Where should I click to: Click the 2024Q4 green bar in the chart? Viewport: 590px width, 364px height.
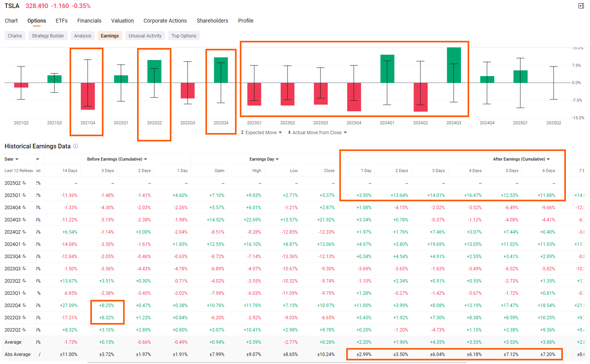(487, 79)
